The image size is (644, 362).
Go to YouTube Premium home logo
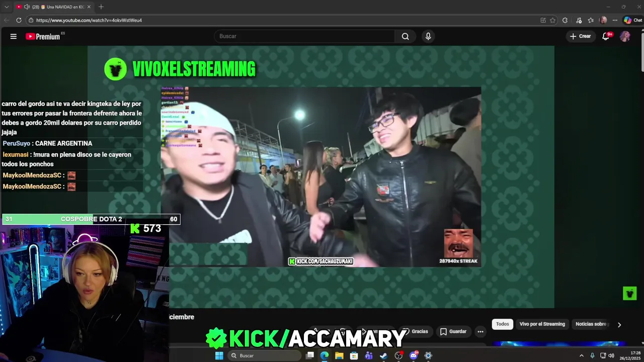coord(43,36)
